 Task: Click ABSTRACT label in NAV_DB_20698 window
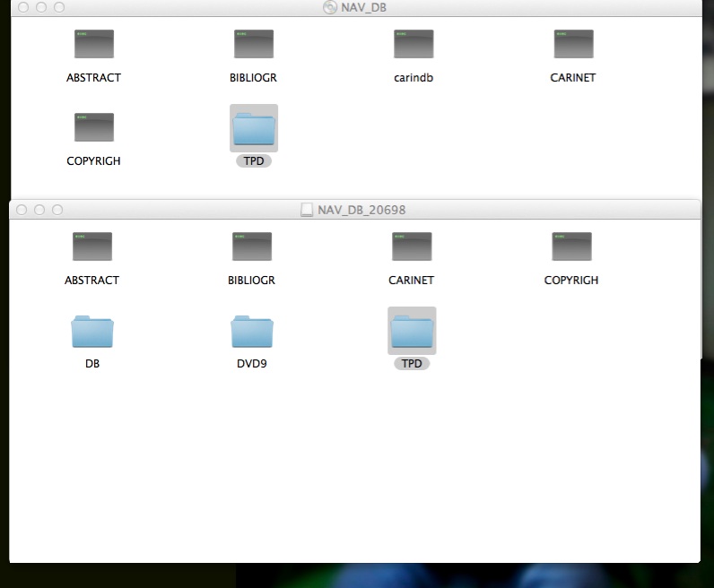point(91,281)
